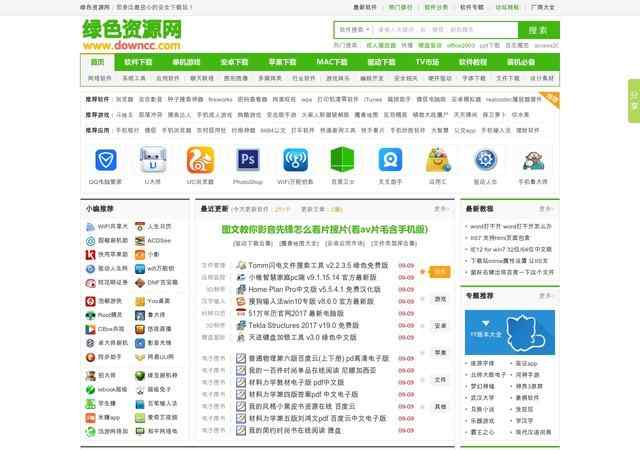Image resolution: width=640 pixels, height=450 pixels.
Task: Click the 搜狗输入法win10专版 entry icon
Action: coord(241,301)
